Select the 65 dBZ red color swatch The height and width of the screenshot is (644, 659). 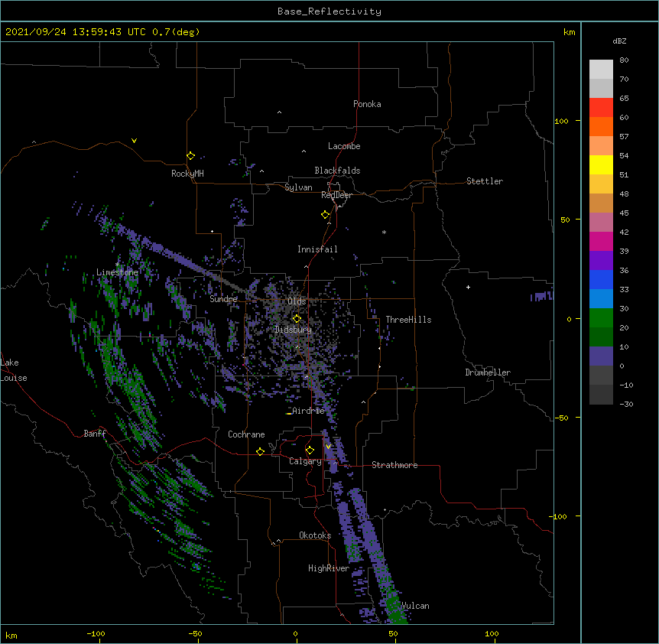[601, 107]
